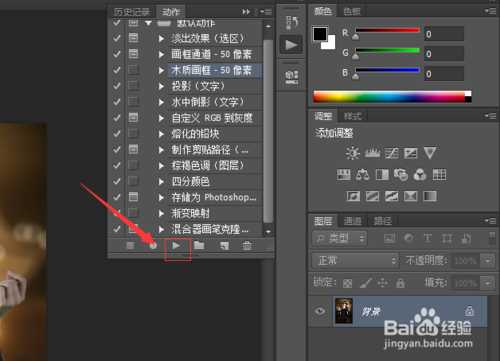Delete selected action with the trash icon
Screen dimensions: 500x361
(247, 246)
